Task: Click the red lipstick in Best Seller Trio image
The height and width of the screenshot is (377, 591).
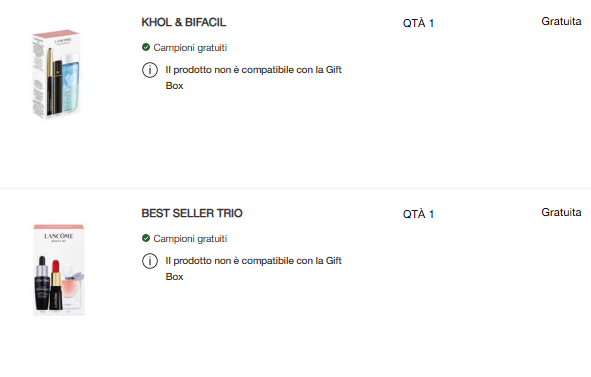Action: click(x=56, y=284)
